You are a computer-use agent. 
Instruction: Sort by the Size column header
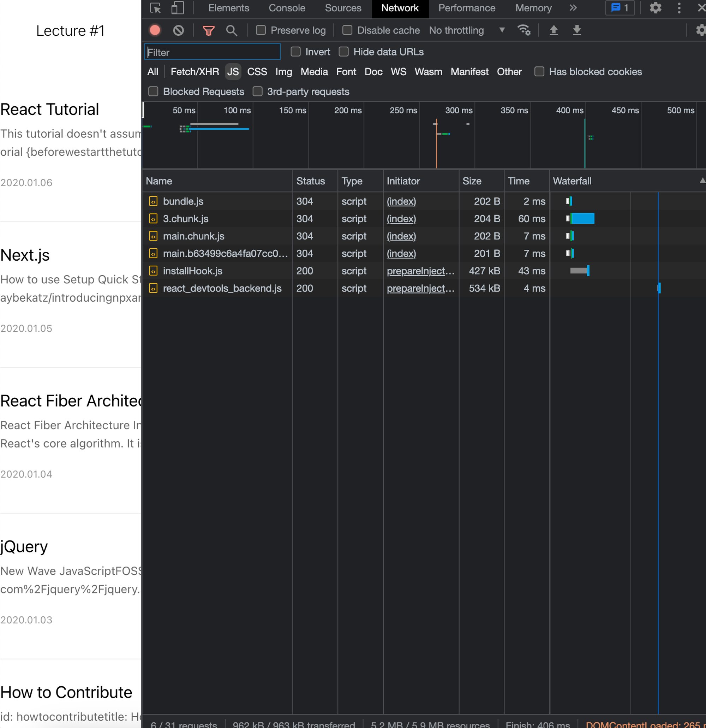(481, 181)
